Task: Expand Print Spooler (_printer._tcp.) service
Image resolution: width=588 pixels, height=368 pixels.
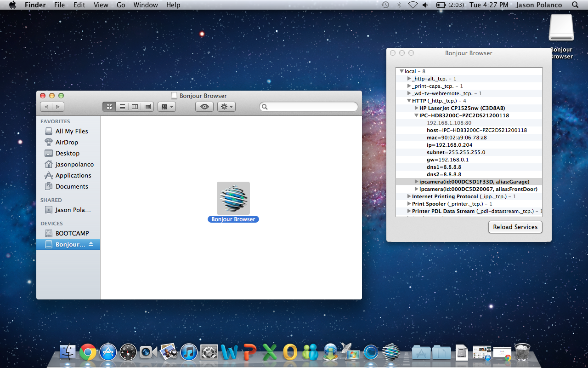Action: 409,204
